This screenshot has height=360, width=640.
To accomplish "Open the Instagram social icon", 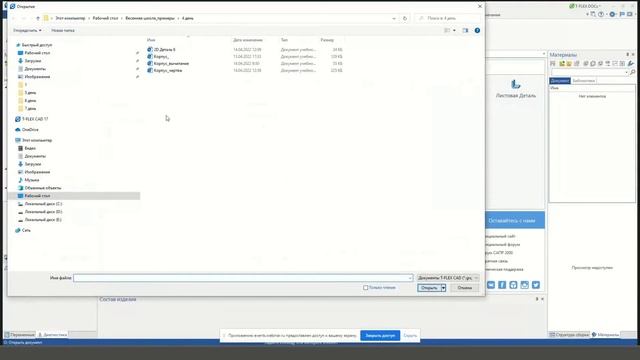I will pos(524,285).
